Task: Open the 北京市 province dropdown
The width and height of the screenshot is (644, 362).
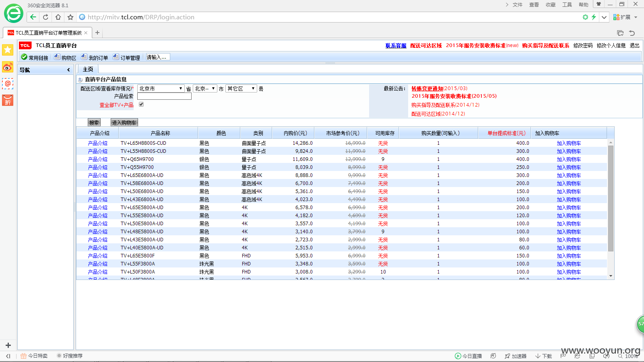Action: point(161,88)
